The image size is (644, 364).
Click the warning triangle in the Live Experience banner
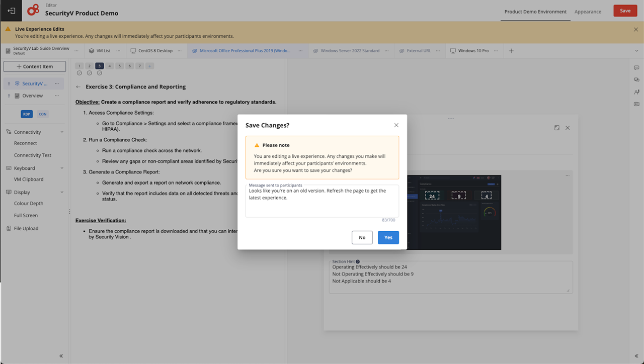tap(8, 29)
